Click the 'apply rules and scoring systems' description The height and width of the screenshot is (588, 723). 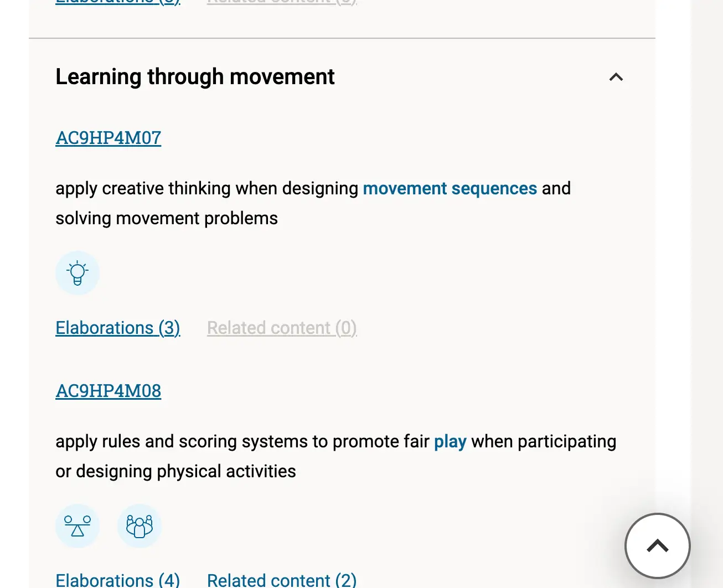point(242,442)
